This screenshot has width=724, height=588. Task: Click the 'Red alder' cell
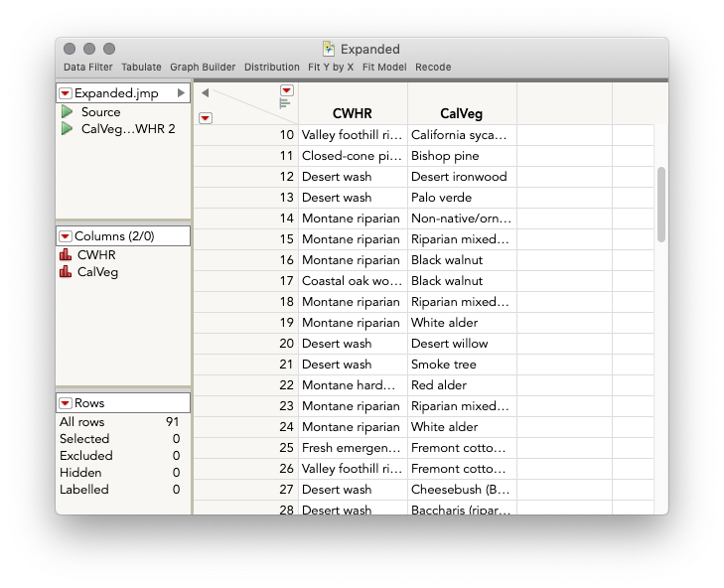462,385
